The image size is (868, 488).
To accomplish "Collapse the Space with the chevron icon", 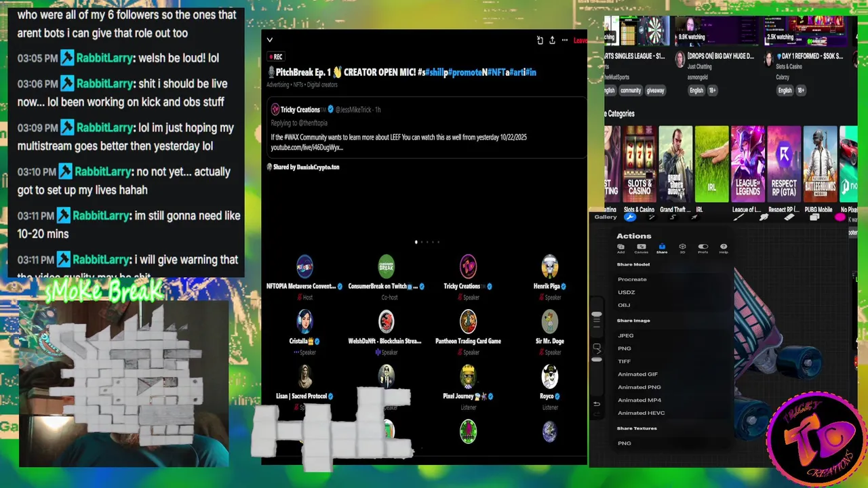I will click(x=269, y=40).
